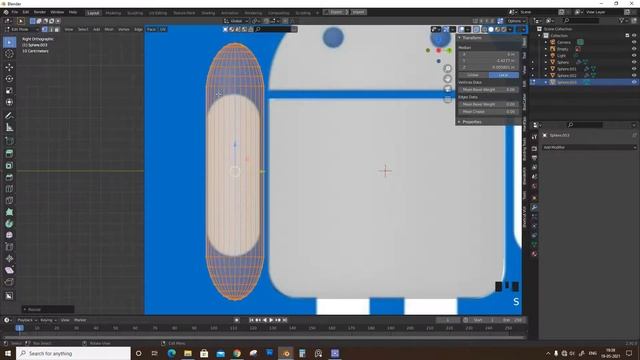640x360 pixels.
Task: Select the Shrink/Fatten tool
Action: click(9, 258)
